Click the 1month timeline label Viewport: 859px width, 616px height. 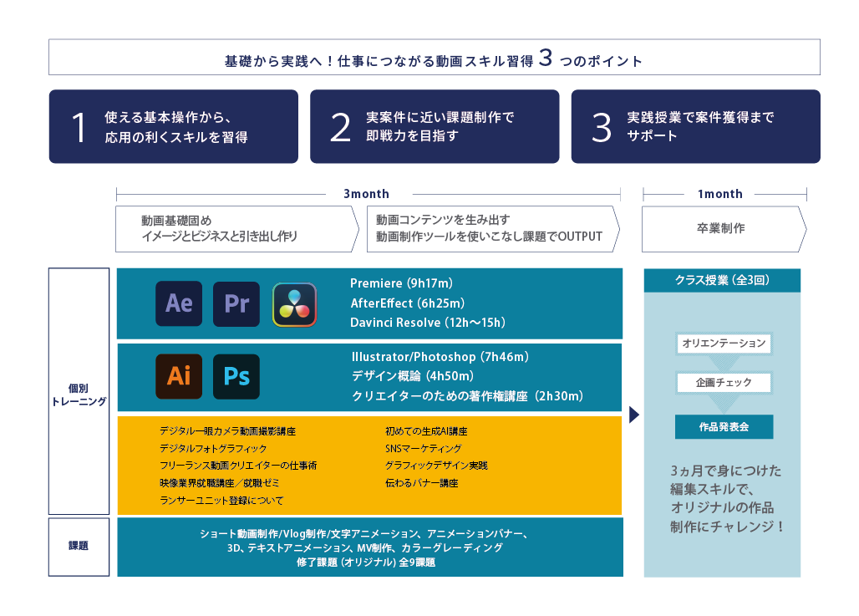(719, 194)
